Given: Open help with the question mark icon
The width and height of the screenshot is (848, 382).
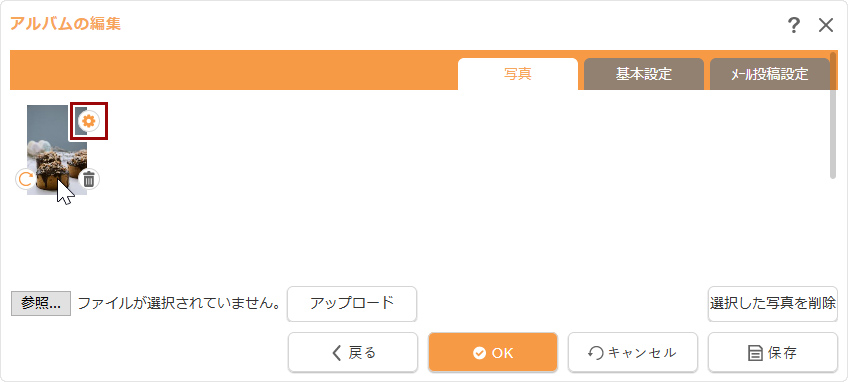Looking at the screenshot, I should click(x=793, y=25).
